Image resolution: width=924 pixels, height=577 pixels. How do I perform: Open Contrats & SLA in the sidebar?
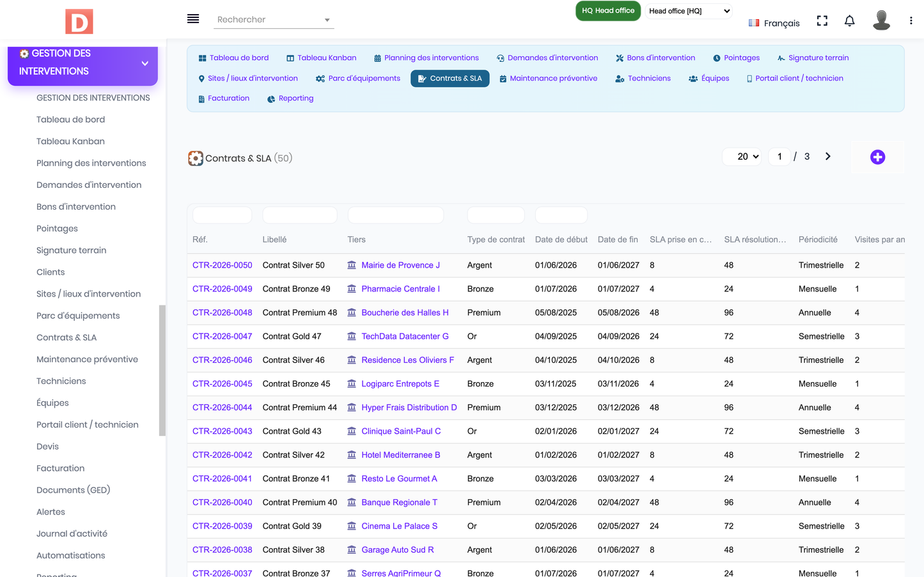[67, 337]
